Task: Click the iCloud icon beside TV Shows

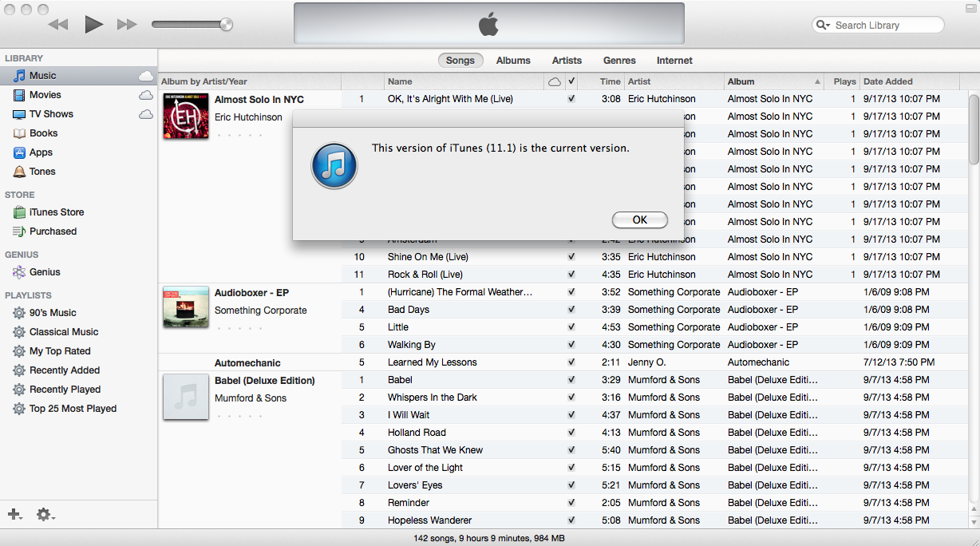Action: tap(146, 114)
